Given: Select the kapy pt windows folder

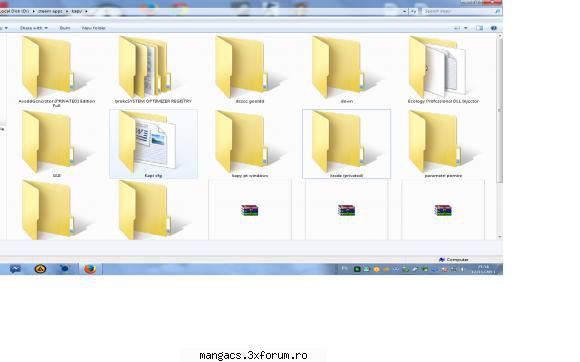Looking at the screenshot, I should (250, 144).
